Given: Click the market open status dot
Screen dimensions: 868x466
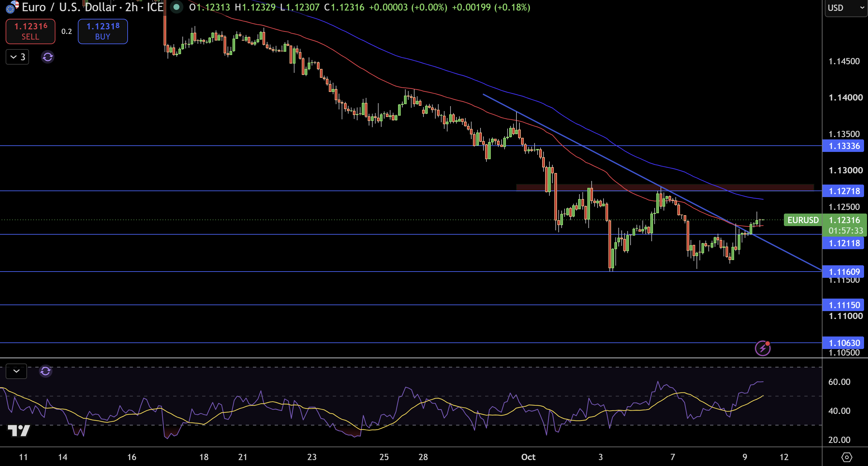Looking at the screenshot, I should click(176, 7).
